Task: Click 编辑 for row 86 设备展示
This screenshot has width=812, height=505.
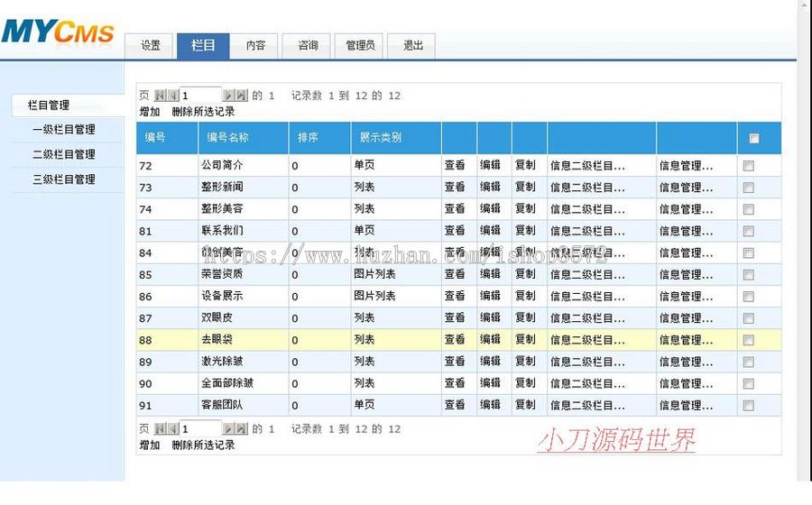Action: pos(490,296)
